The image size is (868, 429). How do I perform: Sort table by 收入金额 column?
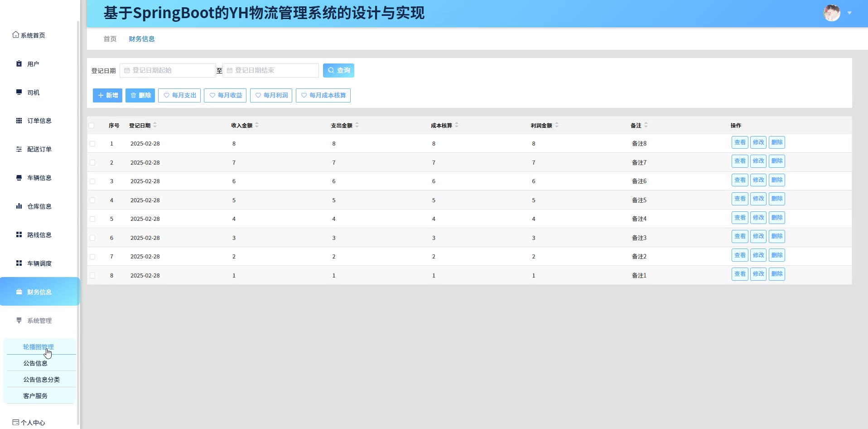[257, 125]
